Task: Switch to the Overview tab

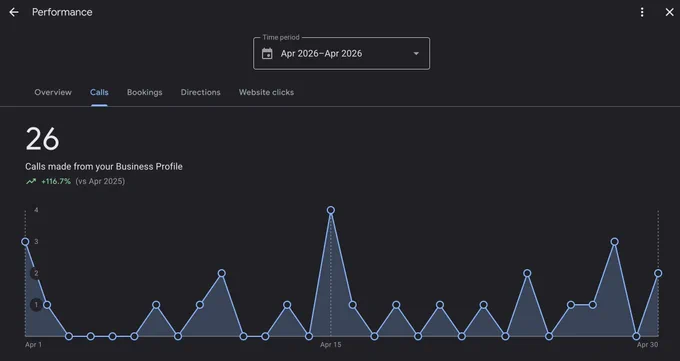Action: click(53, 92)
